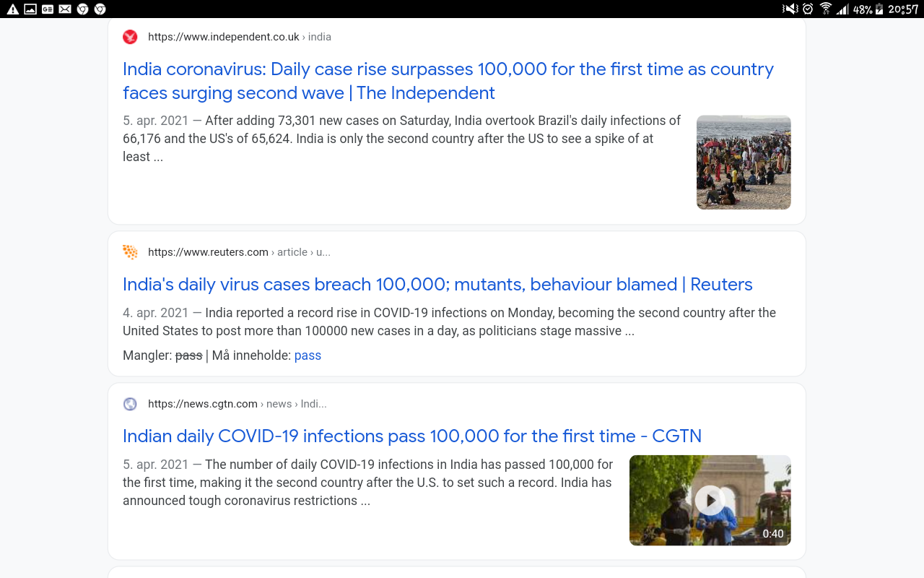
Task: Tap the image notification icon in status bar
Action: (30, 9)
